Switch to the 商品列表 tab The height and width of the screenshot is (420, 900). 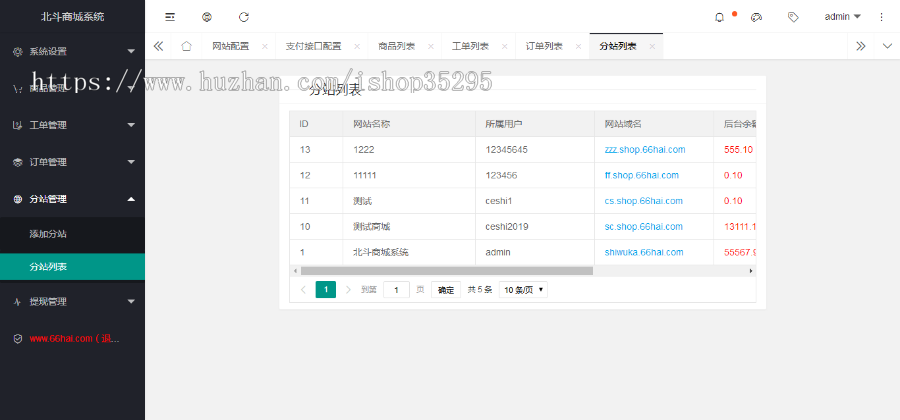397,46
